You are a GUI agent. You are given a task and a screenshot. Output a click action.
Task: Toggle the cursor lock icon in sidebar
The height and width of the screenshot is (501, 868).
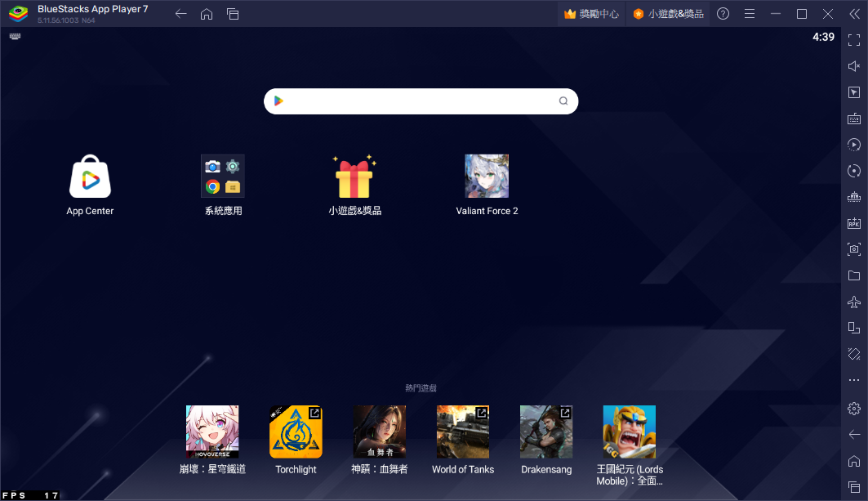[854, 92]
